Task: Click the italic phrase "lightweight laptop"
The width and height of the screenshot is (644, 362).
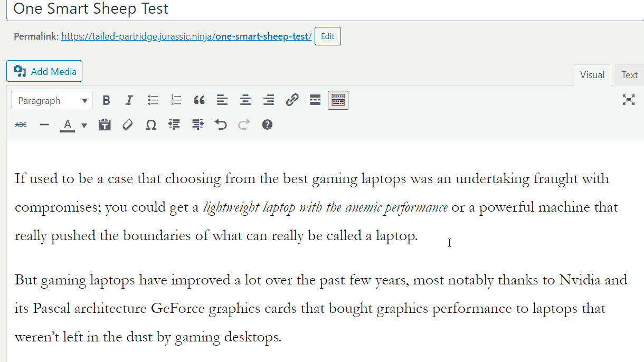Action: pos(249,207)
